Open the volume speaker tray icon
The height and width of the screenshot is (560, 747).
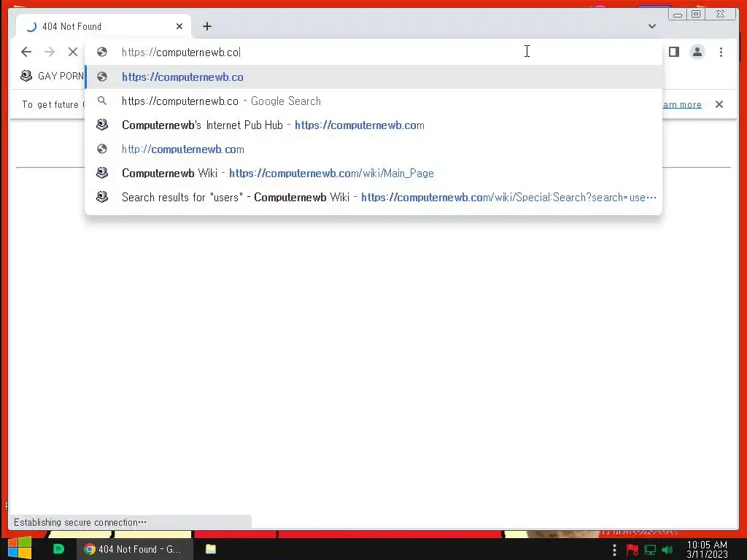pyautogui.click(x=667, y=550)
